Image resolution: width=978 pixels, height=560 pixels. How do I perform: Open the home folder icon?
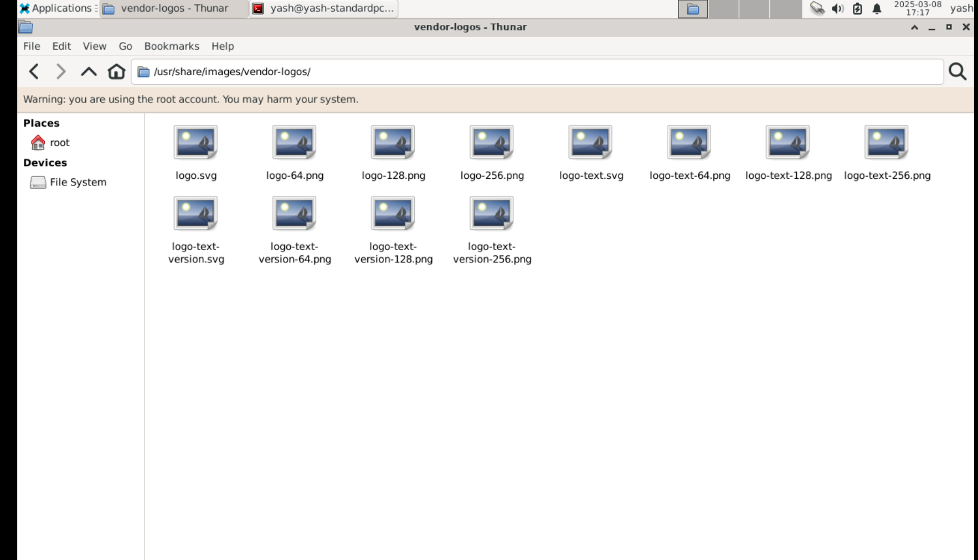(x=116, y=71)
